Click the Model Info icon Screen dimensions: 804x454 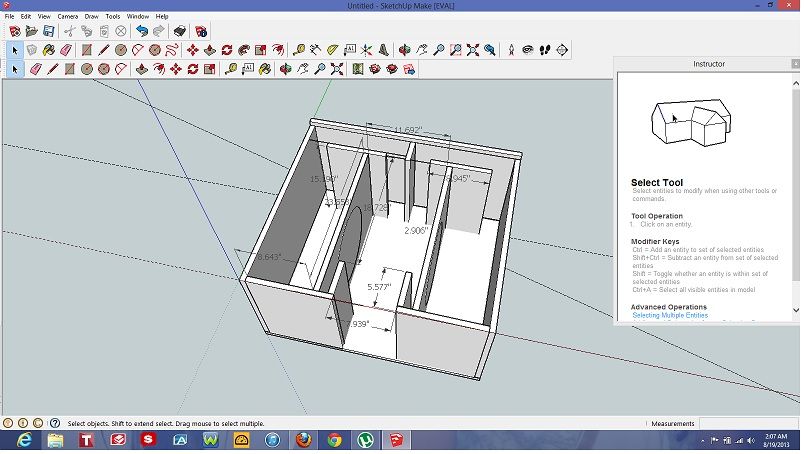(x=202, y=31)
